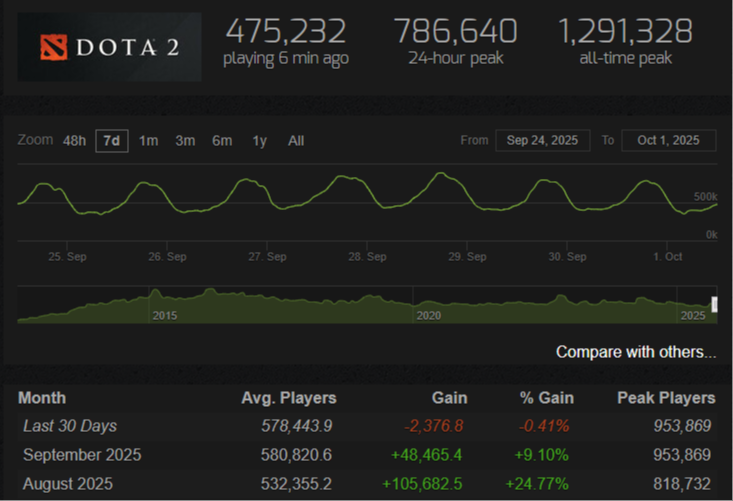Image resolution: width=733 pixels, height=501 pixels.
Task: Click the Month column header
Action: pos(42,398)
